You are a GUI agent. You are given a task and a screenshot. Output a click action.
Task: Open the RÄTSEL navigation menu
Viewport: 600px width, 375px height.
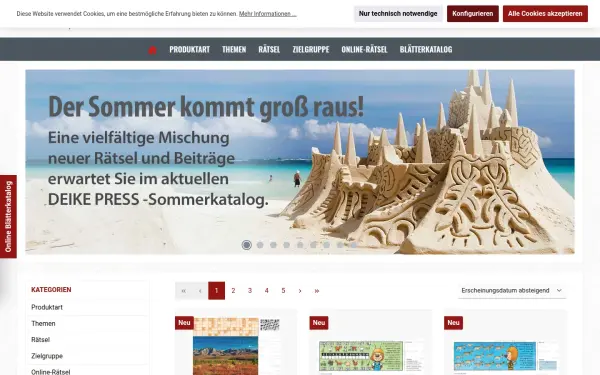(269, 49)
